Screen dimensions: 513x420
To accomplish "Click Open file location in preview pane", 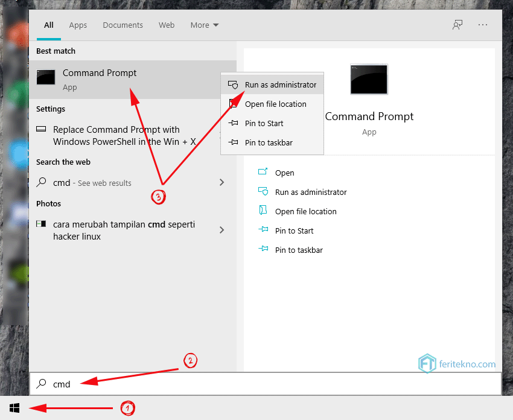I will coord(306,211).
